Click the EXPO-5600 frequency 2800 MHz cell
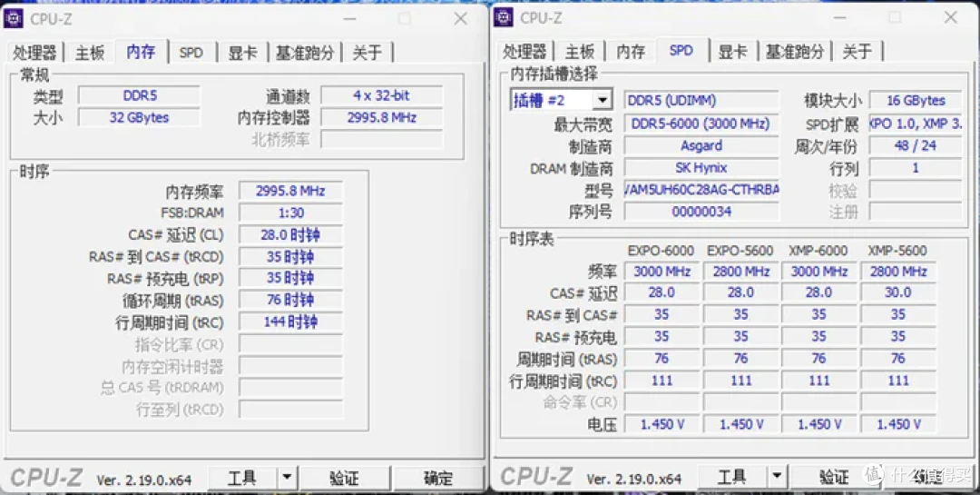980x495 pixels. pos(740,272)
